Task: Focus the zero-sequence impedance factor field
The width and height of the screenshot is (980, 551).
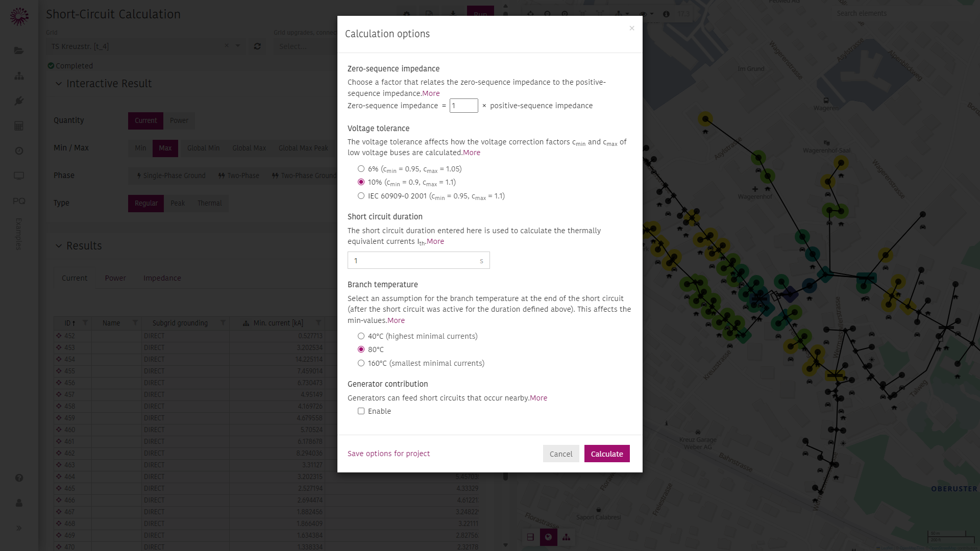Action: 463,106
